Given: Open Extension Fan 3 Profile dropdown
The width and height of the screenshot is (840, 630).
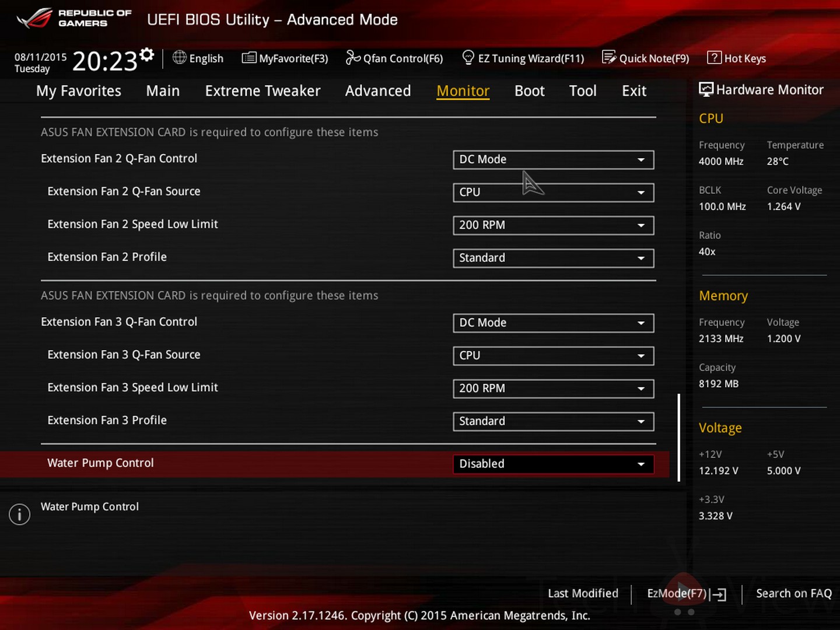Looking at the screenshot, I should (553, 421).
